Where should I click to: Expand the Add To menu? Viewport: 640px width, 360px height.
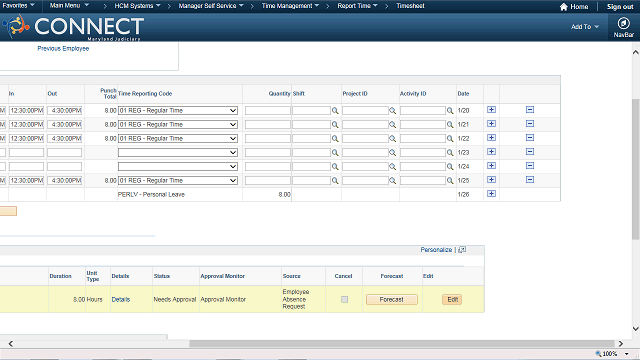point(584,27)
